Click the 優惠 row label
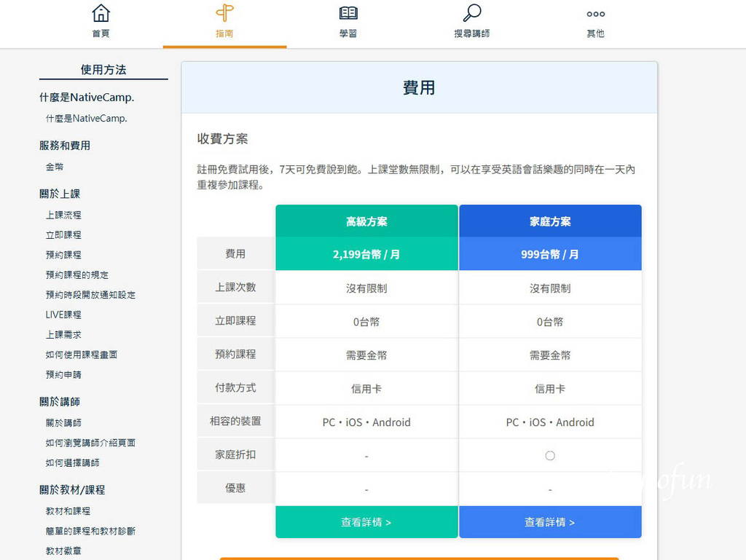Viewport: 746px width, 560px height. [x=235, y=488]
